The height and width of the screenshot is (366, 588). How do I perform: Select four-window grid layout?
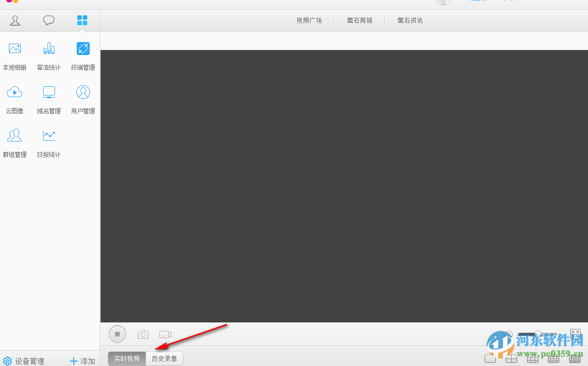coord(511,359)
